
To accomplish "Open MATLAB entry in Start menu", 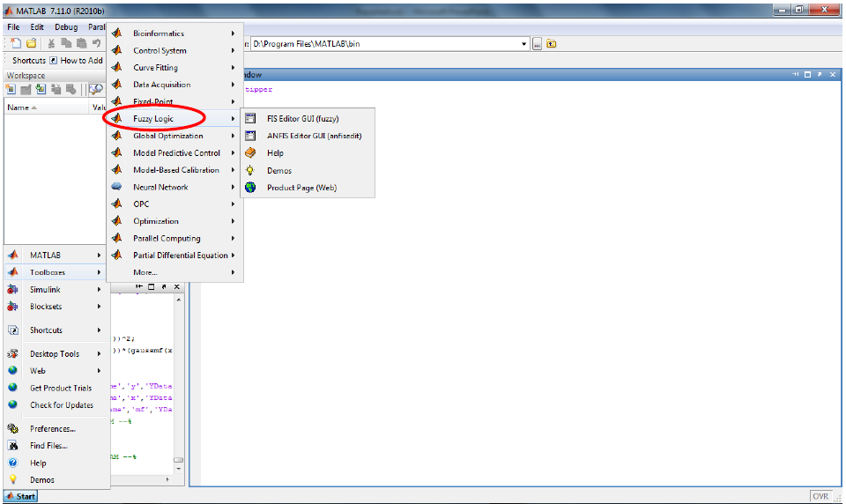I will tap(56, 256).
